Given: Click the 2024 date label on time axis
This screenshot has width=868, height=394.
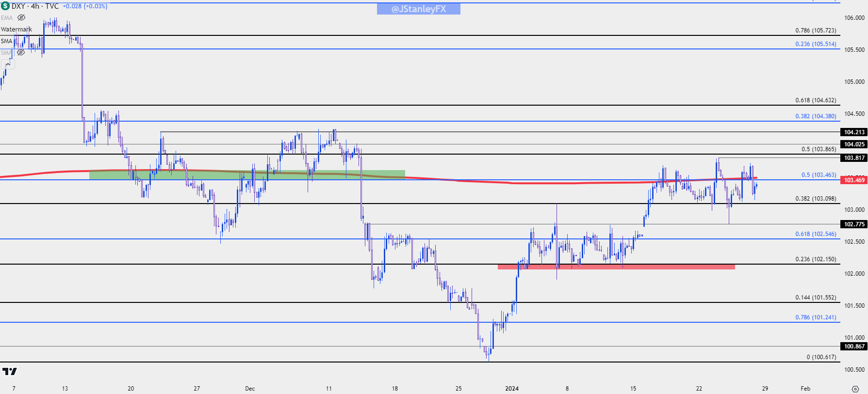Looking at the screenshot, I should (512, 388).
